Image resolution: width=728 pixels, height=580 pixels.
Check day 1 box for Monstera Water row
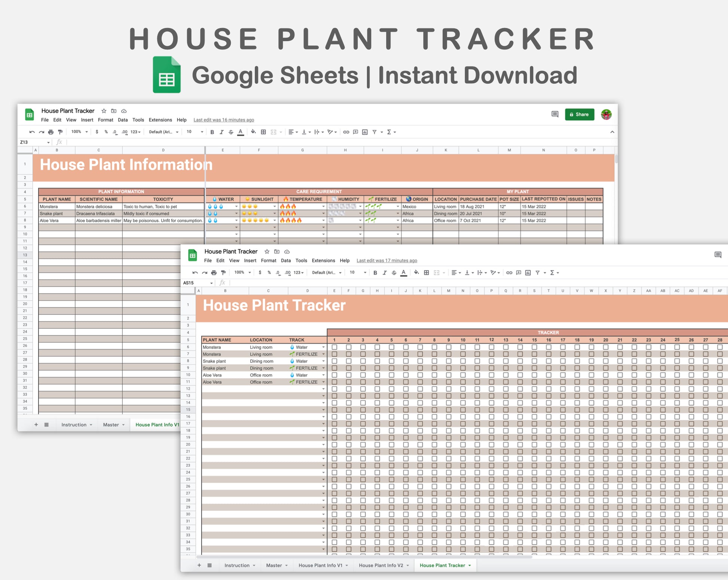point(334,347)
